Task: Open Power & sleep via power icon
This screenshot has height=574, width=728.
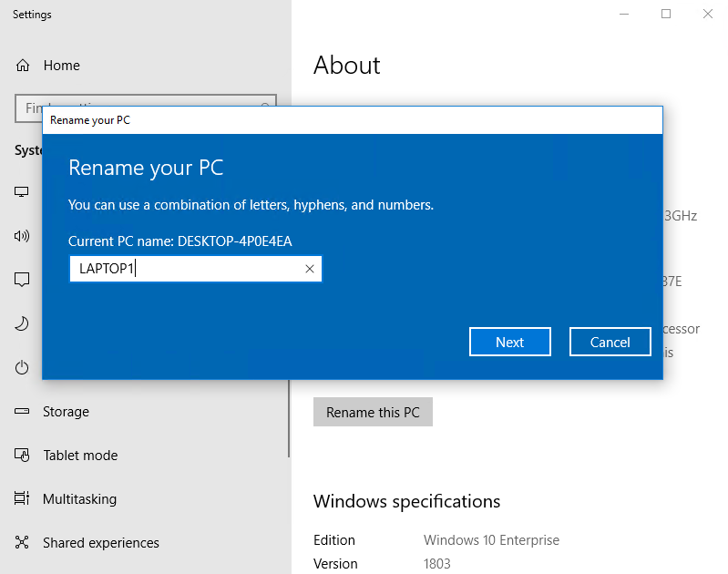Action: pyautogui.click(x=22, y=367)
